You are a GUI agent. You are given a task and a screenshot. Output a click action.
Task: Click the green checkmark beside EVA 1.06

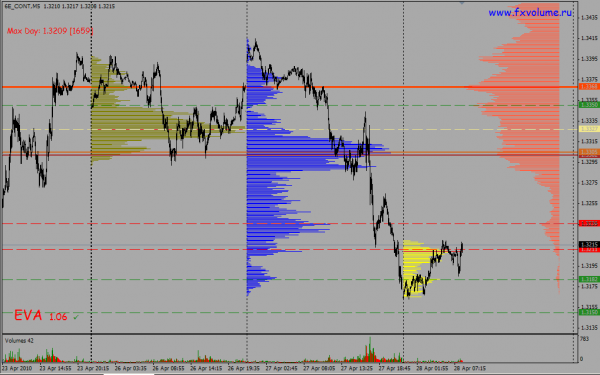coord(76,317)
